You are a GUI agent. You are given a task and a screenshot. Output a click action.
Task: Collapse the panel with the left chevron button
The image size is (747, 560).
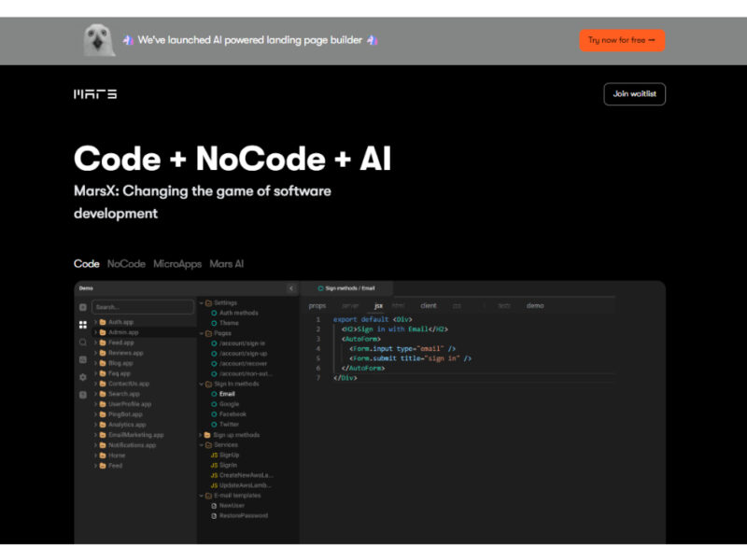click(x=290, y=288)
